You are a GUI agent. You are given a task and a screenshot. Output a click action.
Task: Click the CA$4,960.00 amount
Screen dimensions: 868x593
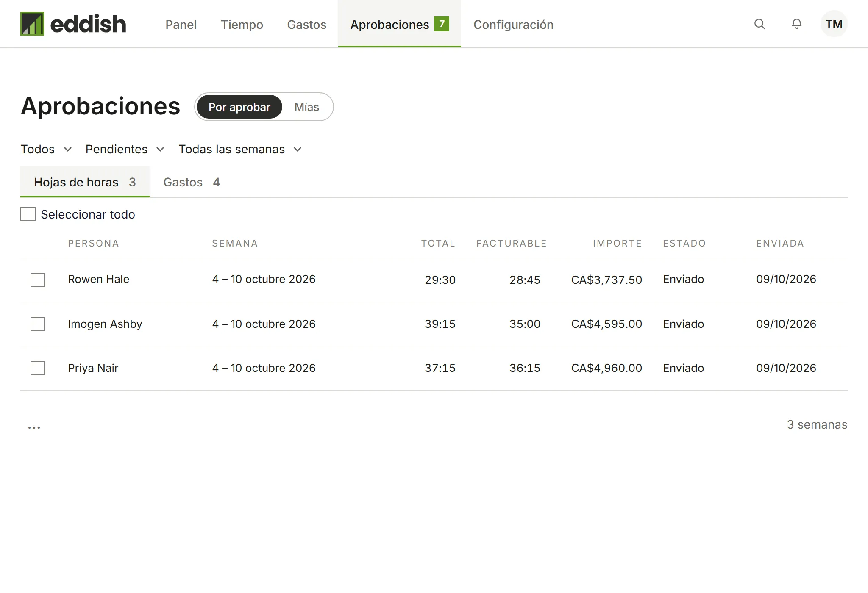coord(606,368)
